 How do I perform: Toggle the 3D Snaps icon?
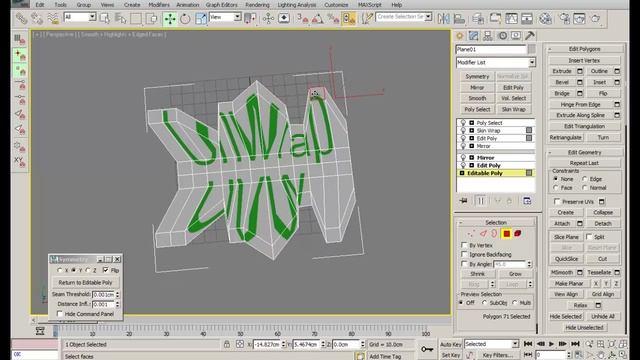point(302,18)
